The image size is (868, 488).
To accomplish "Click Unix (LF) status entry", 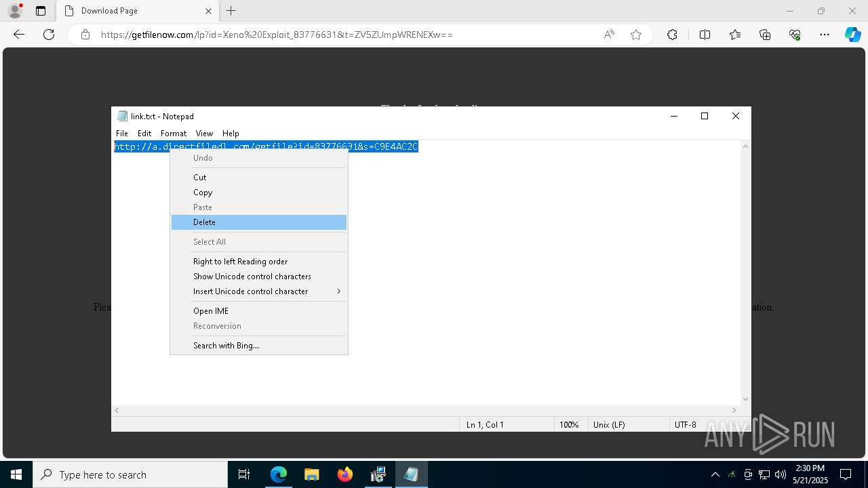I will [609, 425].
